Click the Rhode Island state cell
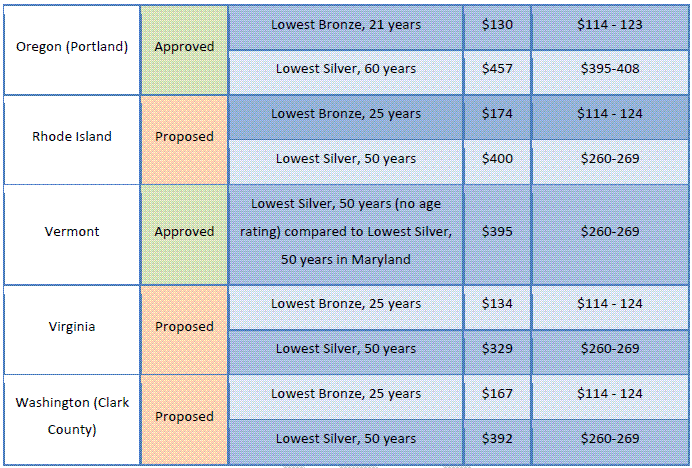This screenshot has width=692, height=468. [72, 140]
